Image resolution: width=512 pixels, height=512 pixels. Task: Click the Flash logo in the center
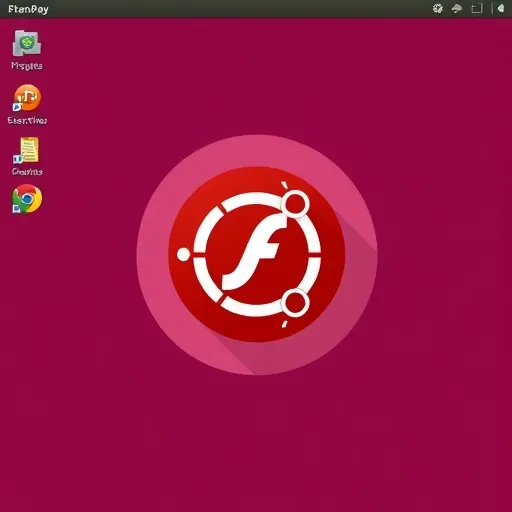pos(257,255)
